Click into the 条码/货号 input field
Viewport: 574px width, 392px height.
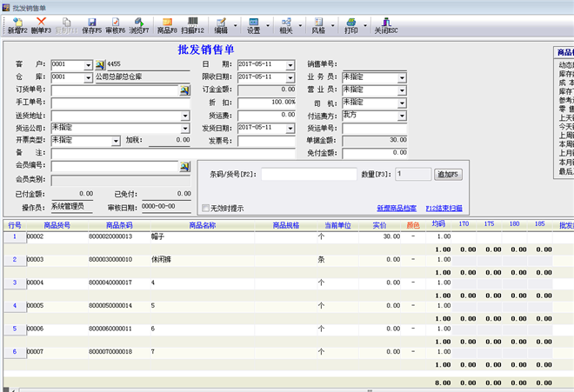click(x=309, y=174)
